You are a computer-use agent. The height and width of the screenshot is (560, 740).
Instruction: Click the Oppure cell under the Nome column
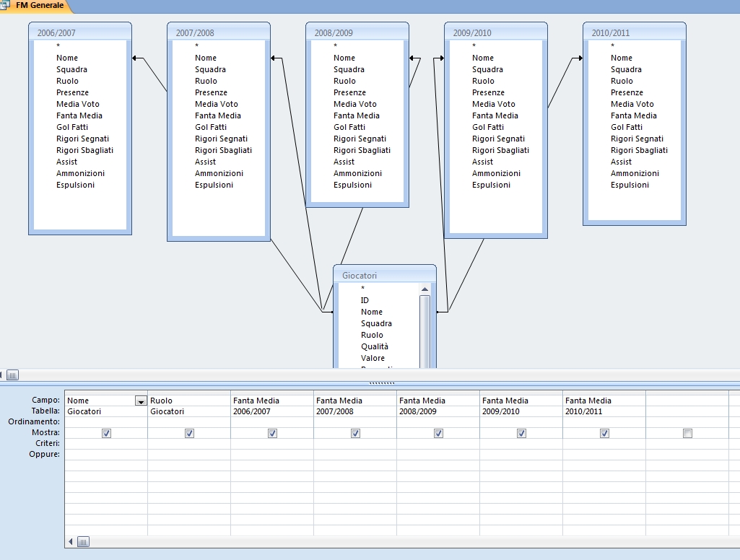click(105, 455)
